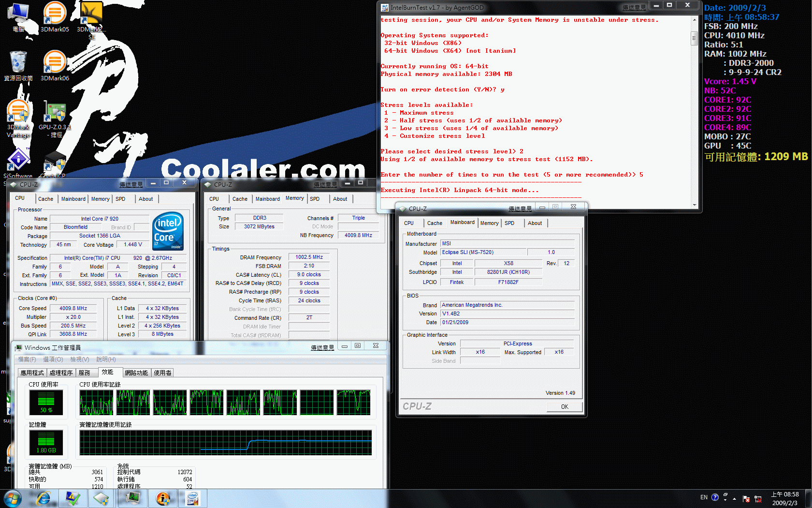Click the Task Manager title bar icon
This screenshot has width=812, height=508.
click(x=18, y=348)
